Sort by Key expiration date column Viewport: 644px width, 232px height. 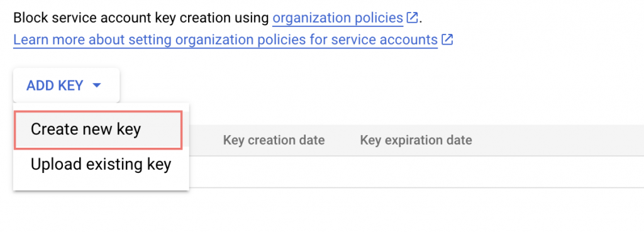click(416, 140)
